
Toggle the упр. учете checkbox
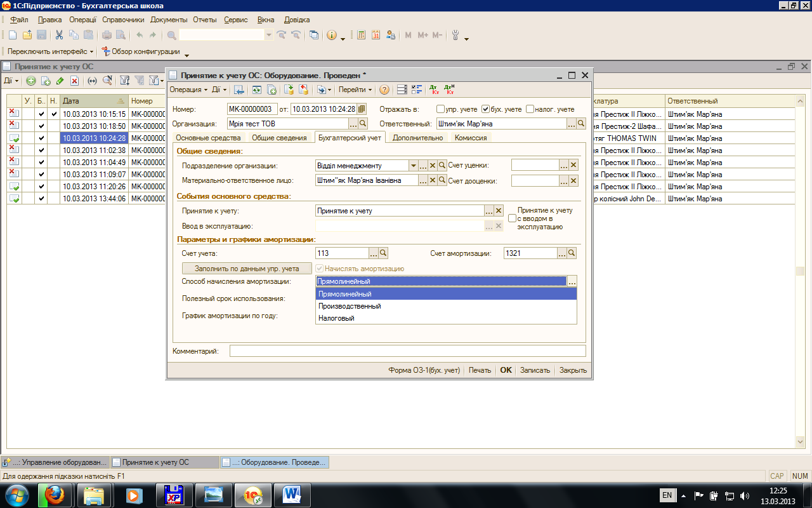(441, 109)
